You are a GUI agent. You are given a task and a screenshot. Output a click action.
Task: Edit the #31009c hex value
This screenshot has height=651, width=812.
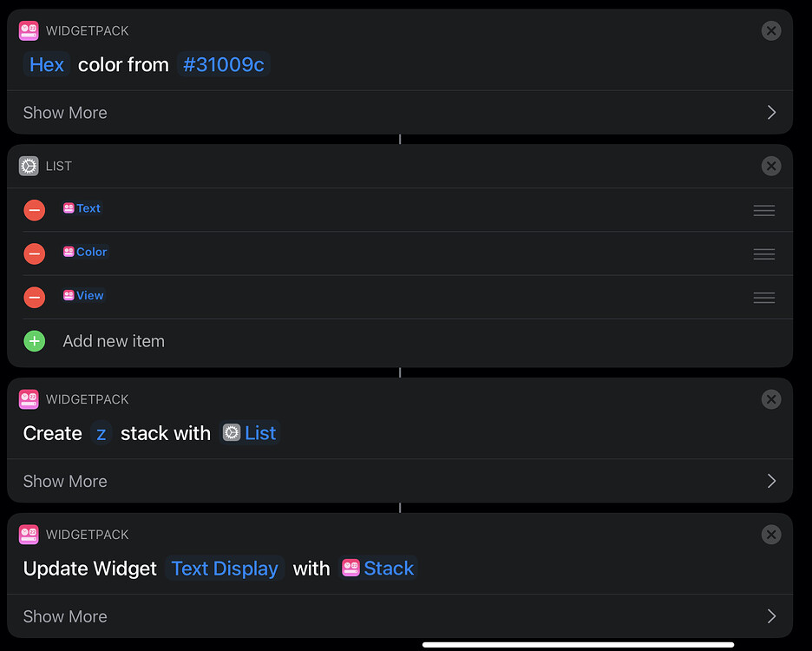(x=223, y=65)
